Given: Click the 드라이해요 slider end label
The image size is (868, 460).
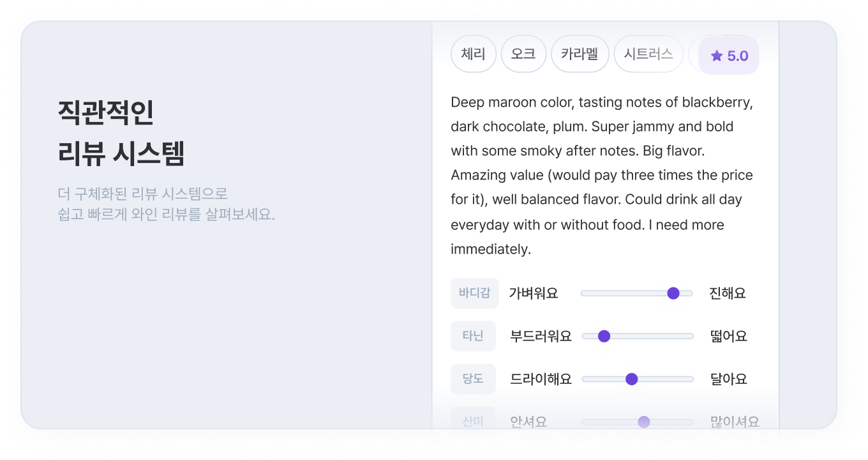Looking at the screenshot, I should point(541,379).
